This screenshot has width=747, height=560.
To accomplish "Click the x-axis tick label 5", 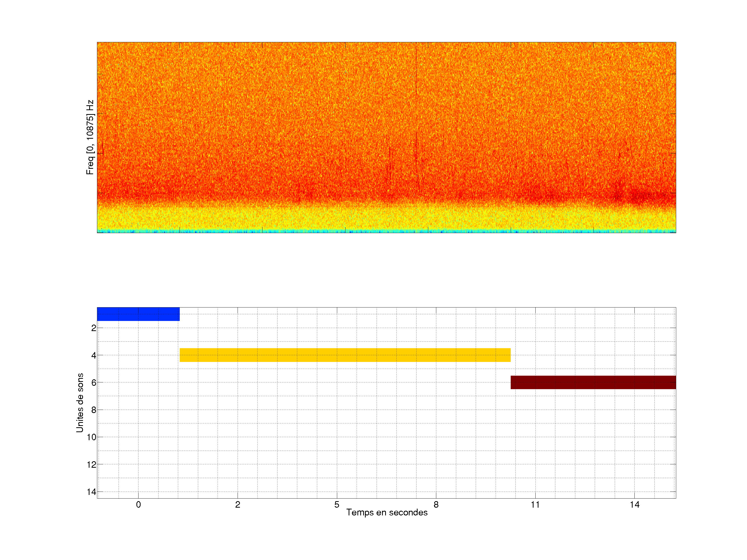I will pos(337,505).
